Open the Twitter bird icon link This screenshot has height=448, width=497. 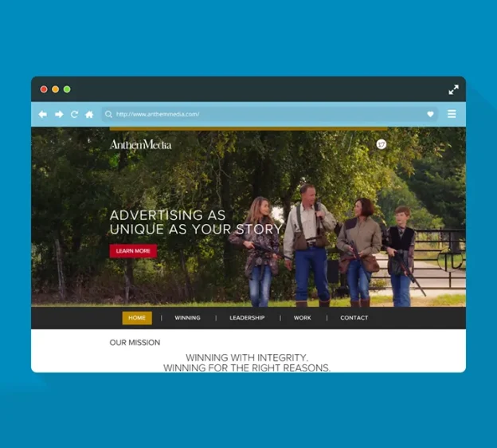tap(382, 144)
